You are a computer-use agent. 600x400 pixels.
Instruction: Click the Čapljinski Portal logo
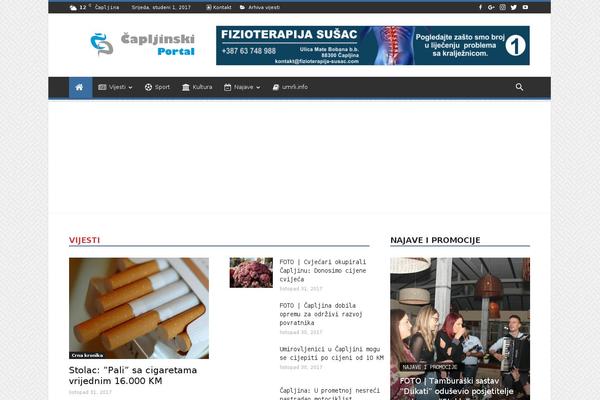(143, 44)
